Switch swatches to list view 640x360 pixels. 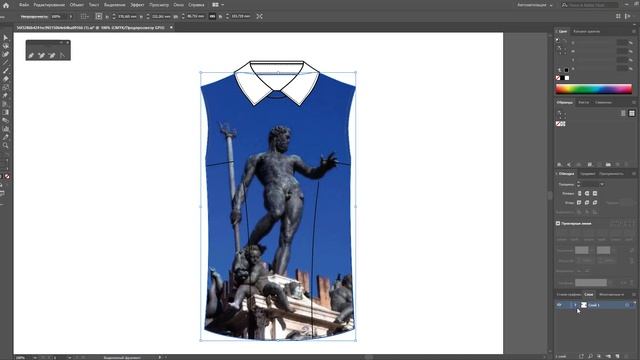(623, 113)
